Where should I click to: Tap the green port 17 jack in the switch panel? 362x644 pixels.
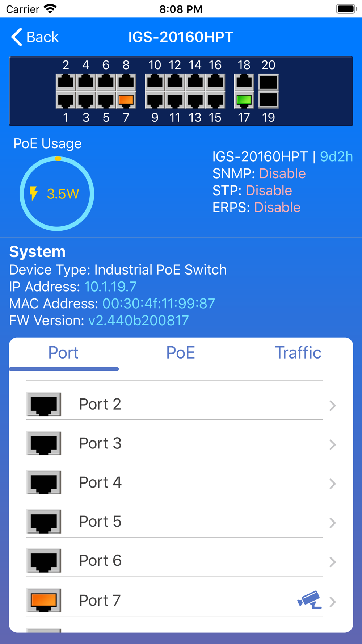[244, 100]
